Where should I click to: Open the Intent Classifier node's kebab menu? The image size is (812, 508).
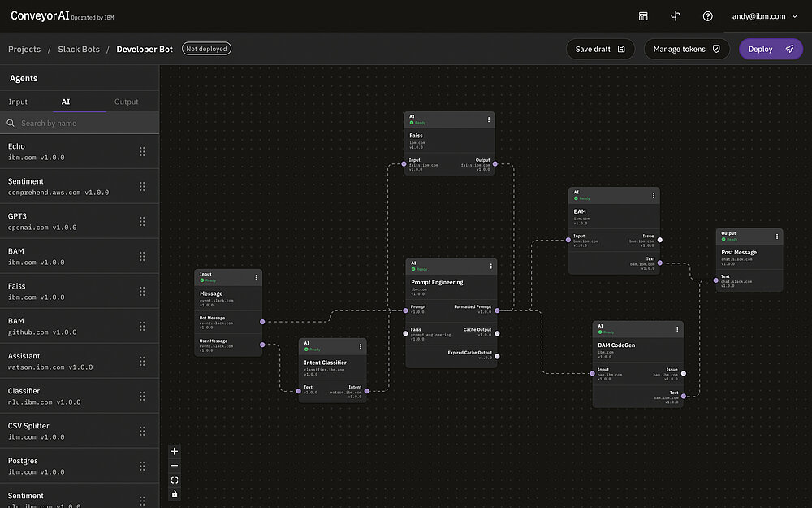(361, 346)
